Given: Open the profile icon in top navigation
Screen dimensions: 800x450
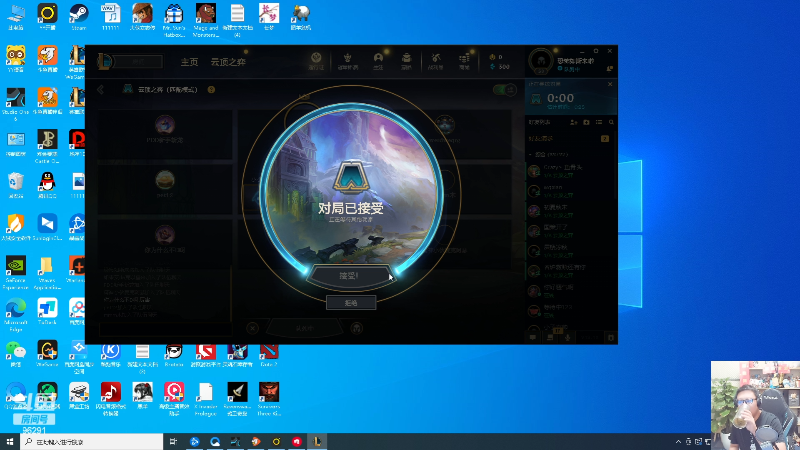Looking at the screenshot, I should click(378, 60).
